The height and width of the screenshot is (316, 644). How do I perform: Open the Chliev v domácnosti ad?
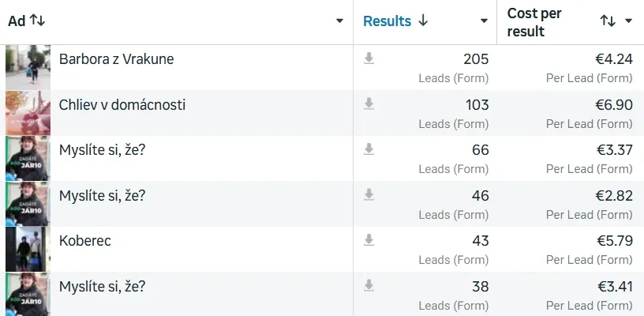pos(122,105)
